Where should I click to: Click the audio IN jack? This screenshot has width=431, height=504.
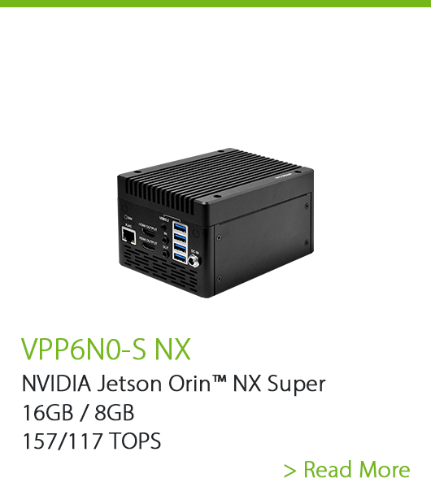pos(165,241)
